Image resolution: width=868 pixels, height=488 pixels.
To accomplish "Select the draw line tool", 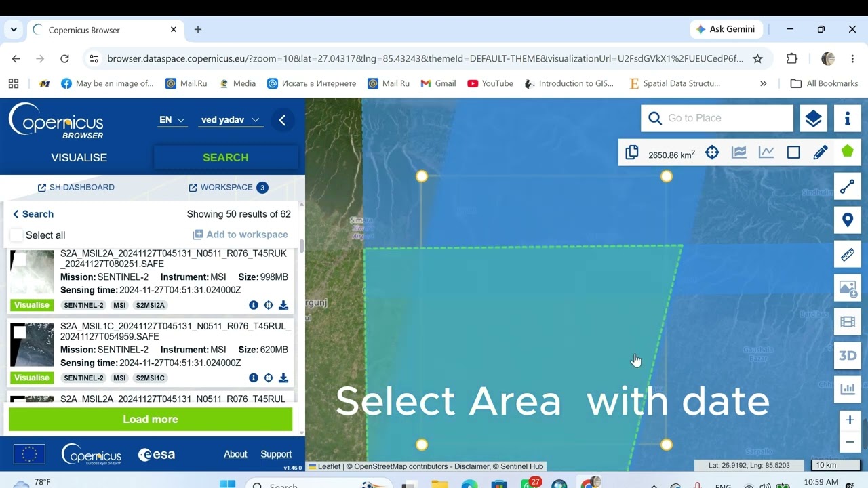I will click(848, 187).
